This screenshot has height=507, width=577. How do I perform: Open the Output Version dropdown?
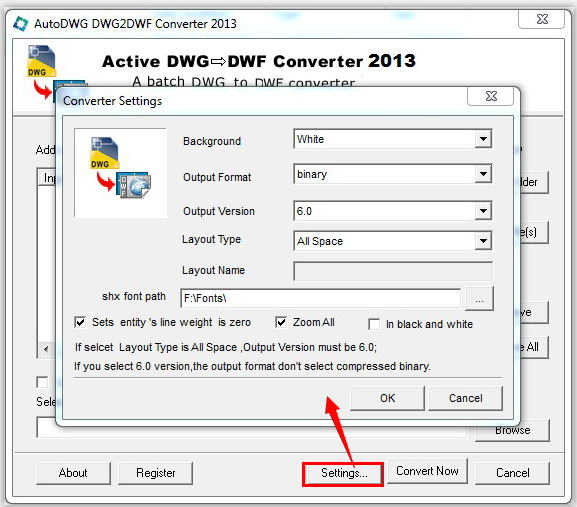[x=483, y=211]
